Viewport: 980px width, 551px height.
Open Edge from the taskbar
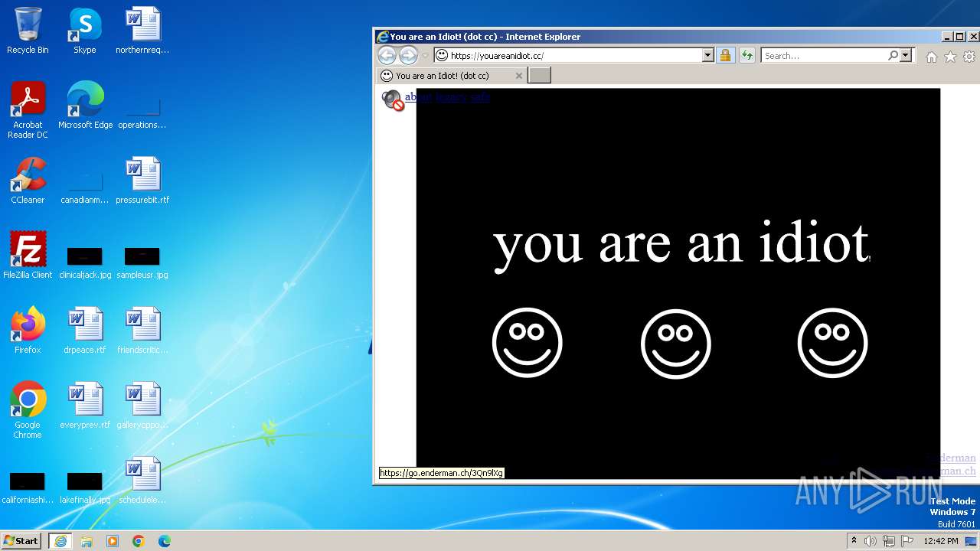(x=165, y=540)
